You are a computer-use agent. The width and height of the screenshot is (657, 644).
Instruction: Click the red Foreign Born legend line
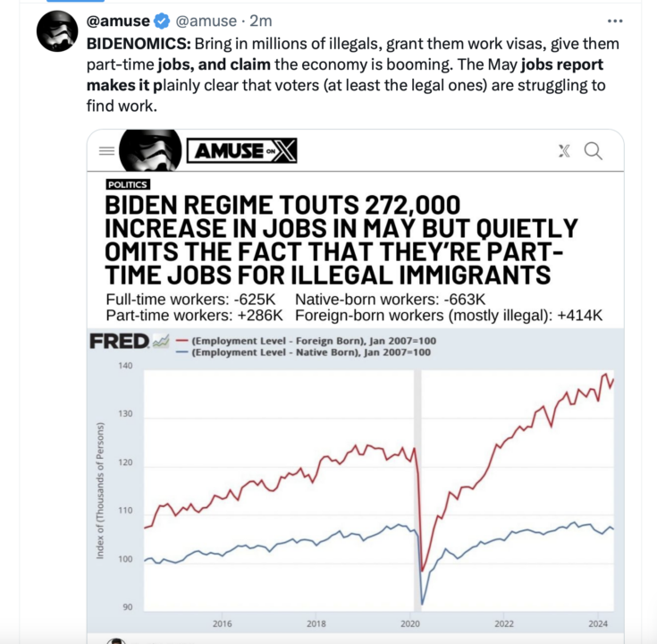[181, 341]
